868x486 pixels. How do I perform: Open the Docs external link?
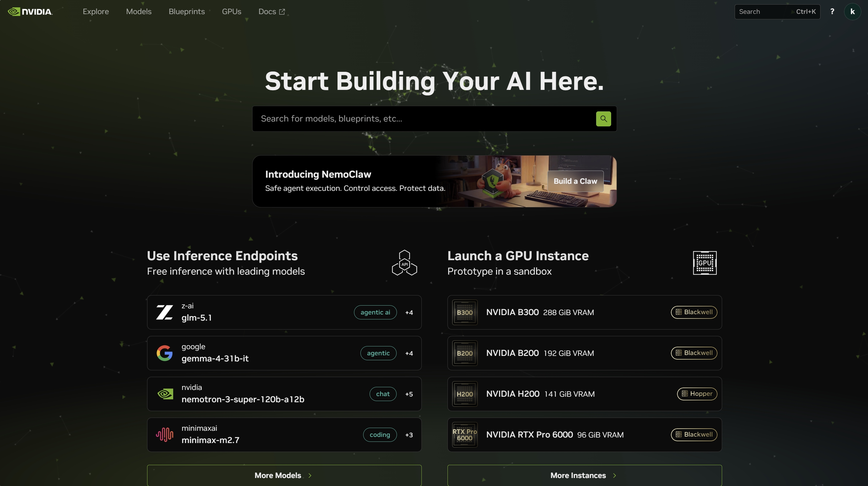(272, 12)
